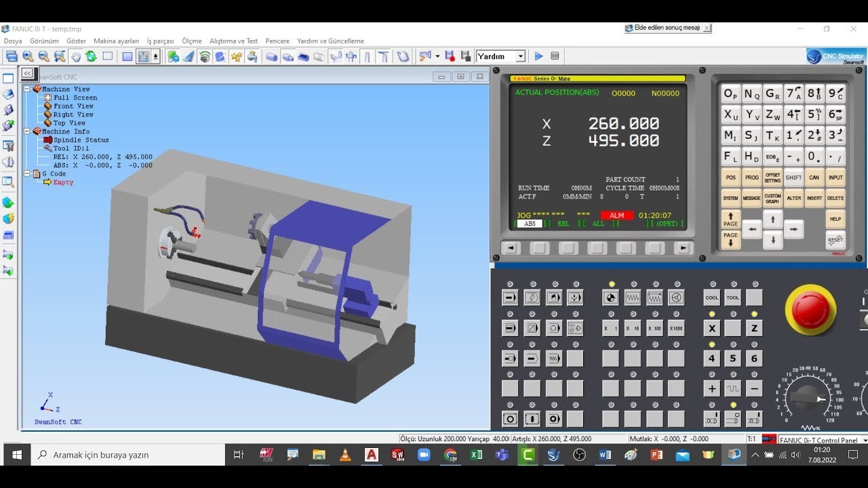Open the Makina ayarları menu
Viewport: 868px width, 488px height.
pos(116,41)
